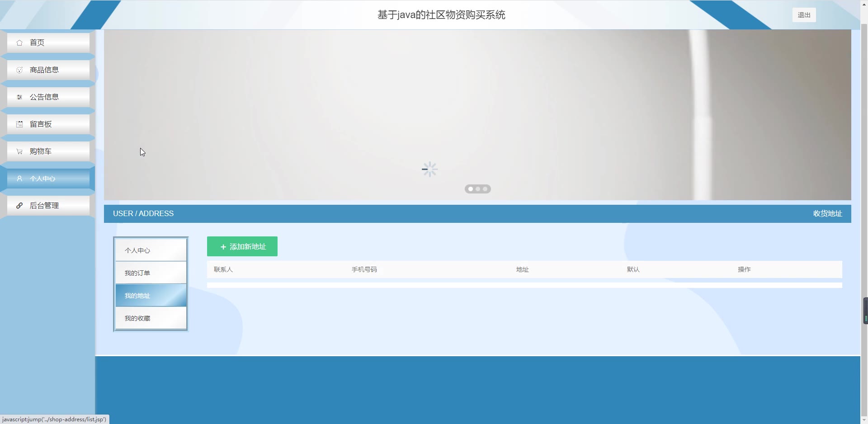Viewport: 868px width, 424px height.
Task: Click the link icon beside 后台管理
Action: click(x=19, y=206)
